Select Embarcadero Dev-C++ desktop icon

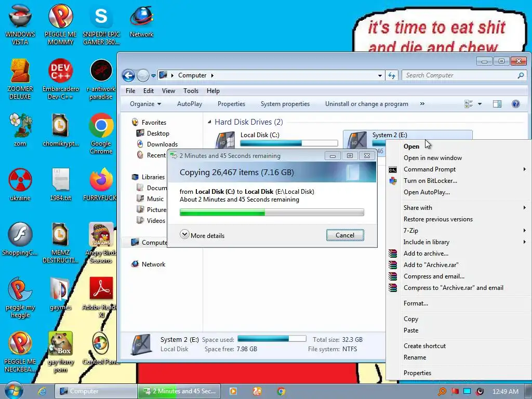[60, 79]
